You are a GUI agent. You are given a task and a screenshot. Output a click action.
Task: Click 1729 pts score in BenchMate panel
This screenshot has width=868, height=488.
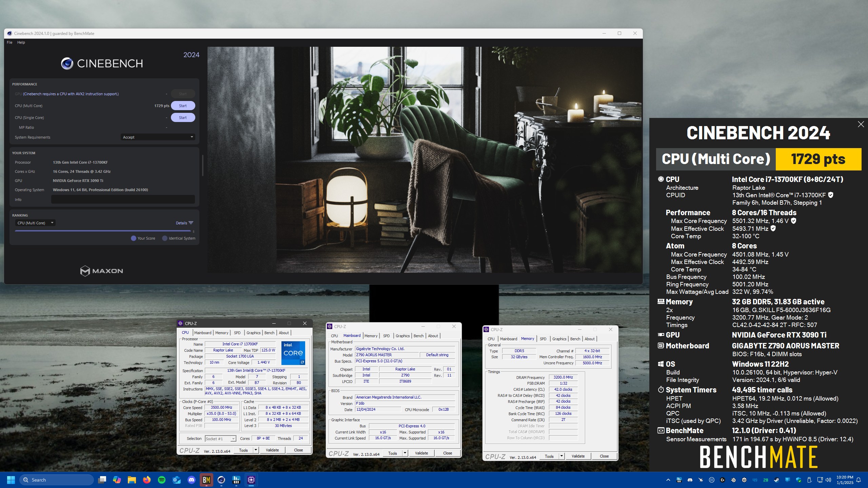click(818, 159)
